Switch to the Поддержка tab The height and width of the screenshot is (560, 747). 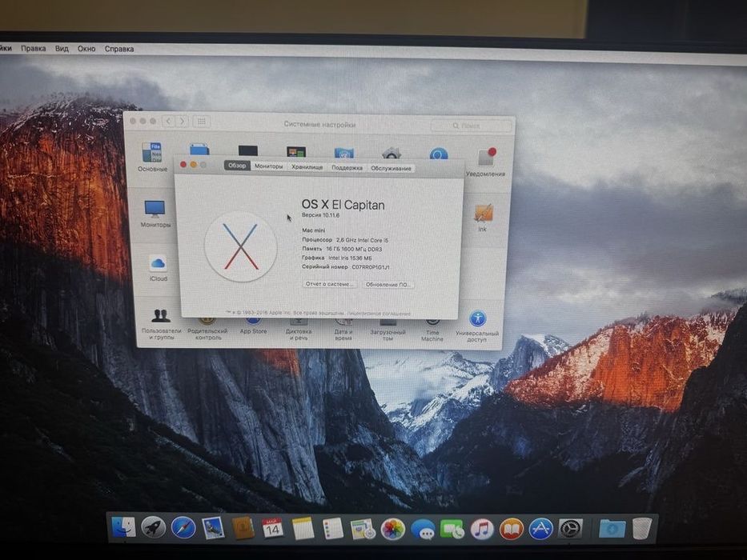pyautogui.click(x=347, y=168)
